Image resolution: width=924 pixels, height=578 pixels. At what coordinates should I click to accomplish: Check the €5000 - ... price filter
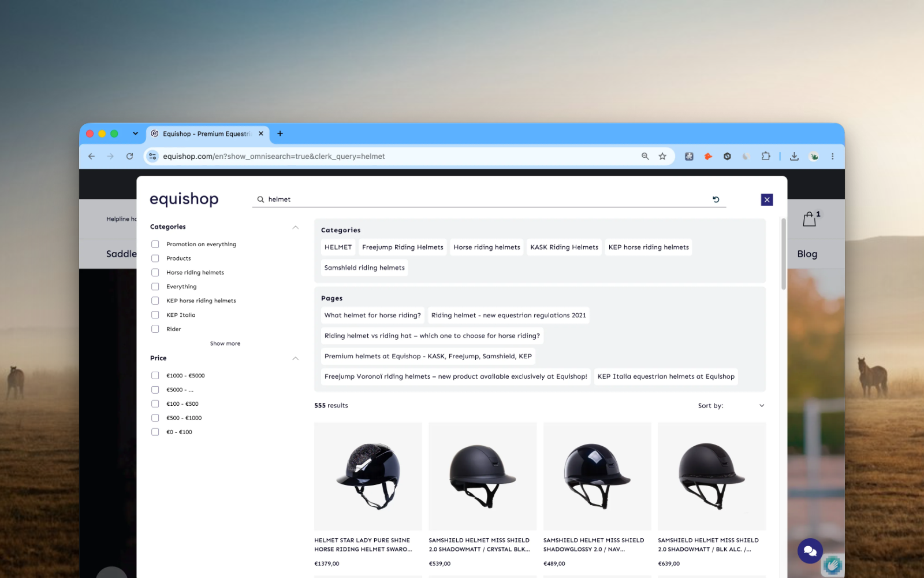coord(155,390)
